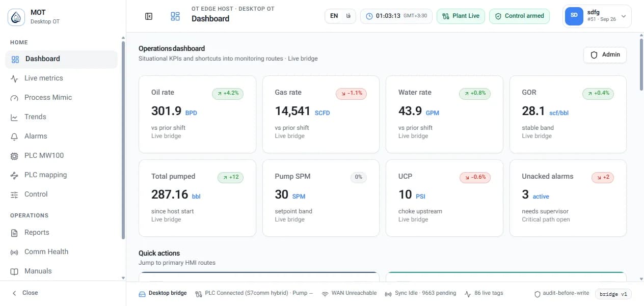Click the Process Mimic gauge icon

point(14,98)
